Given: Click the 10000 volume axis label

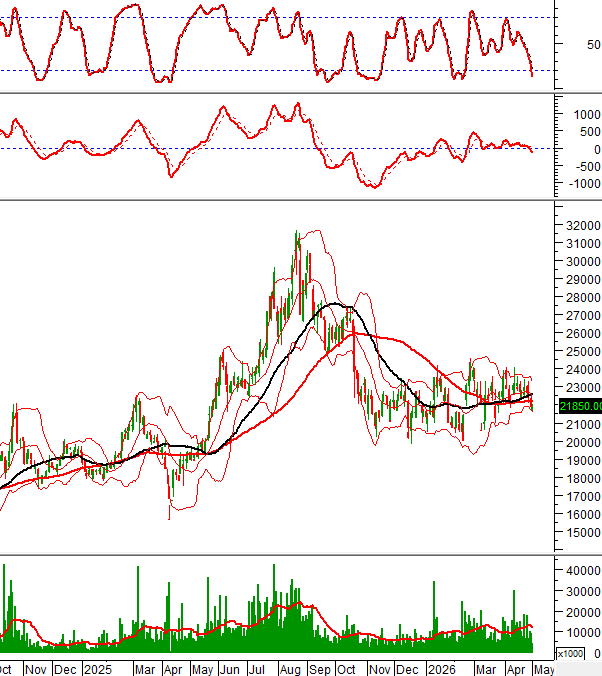Looking at the screenshot, I should pos(583,633).
